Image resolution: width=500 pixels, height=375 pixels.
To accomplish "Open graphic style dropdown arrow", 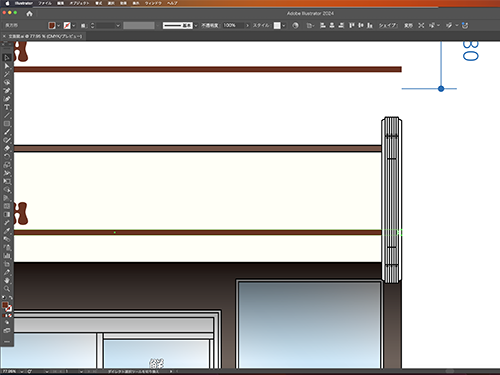I will pos(283,25).
